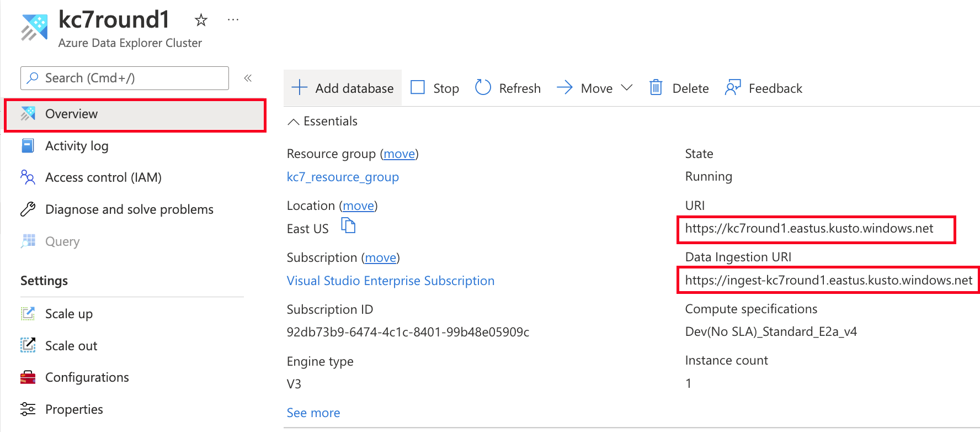Click the Subscription move link
Image resolution: width=980 pixels, height=432 pixels.
(381, 257)
